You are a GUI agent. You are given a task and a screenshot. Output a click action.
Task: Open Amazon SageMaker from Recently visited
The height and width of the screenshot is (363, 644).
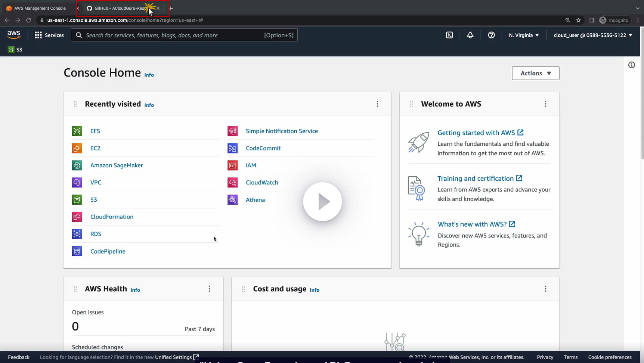pos(117,165)
